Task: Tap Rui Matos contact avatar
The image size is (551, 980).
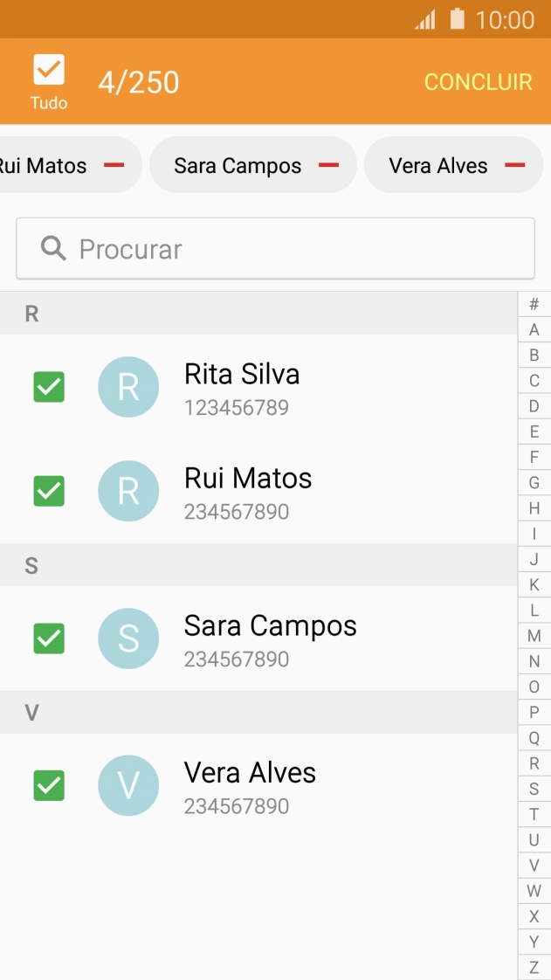Action: coord(128,491)
